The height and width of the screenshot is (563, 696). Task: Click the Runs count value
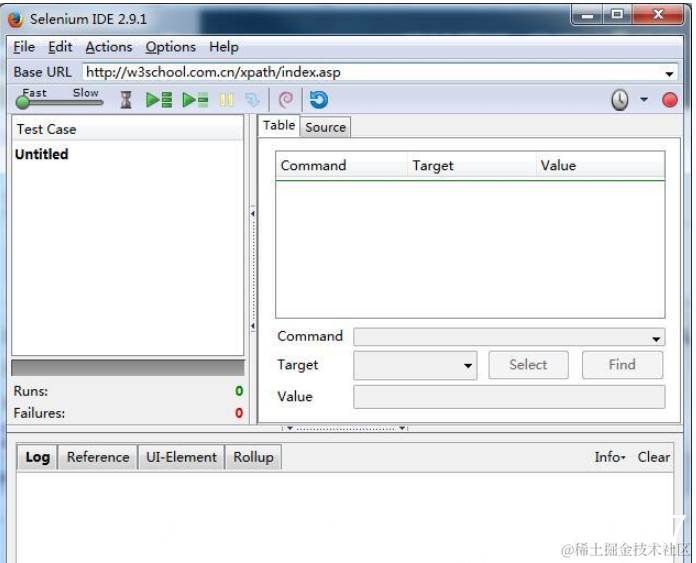click(x=239, y=391)
